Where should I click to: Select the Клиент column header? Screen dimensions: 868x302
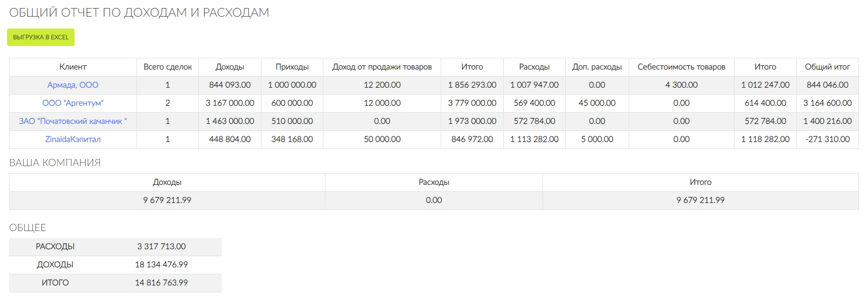tap(73, 67)
